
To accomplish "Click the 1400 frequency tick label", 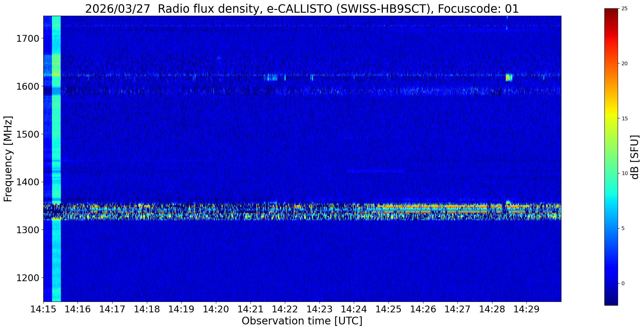I will [x=28, y=182].
